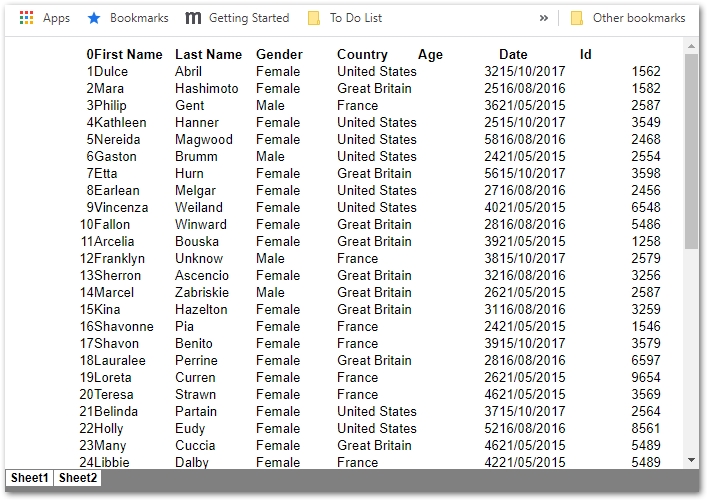
Task: Select the Gender cell for Philip
Action: coord(270,105)
